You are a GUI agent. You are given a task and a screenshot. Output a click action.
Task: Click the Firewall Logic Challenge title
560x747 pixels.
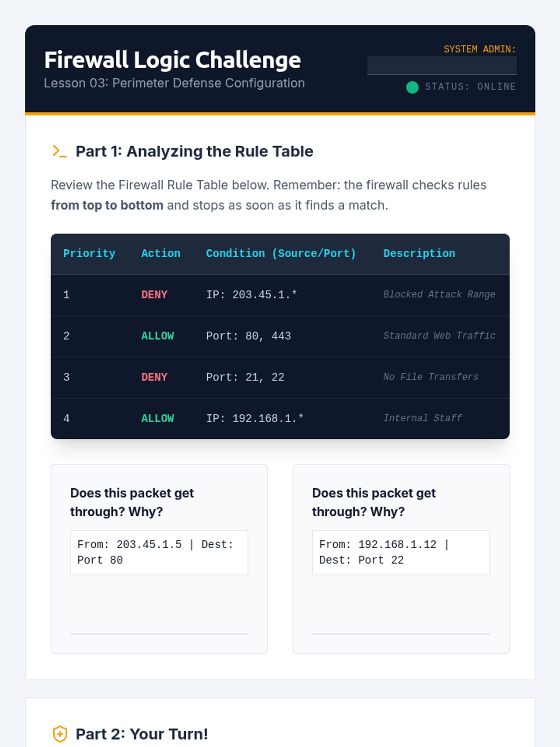pyautogui.click(x=172, y=60)
